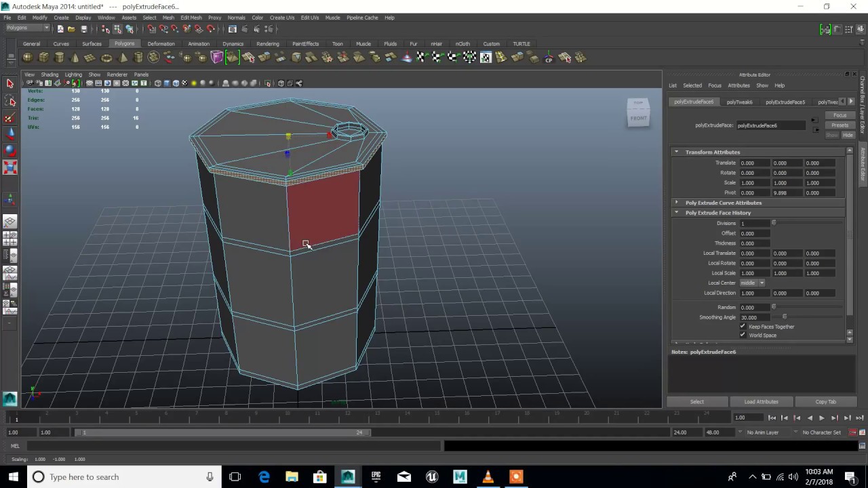Click the polygon sphere shelf icon

coord(28,58)
